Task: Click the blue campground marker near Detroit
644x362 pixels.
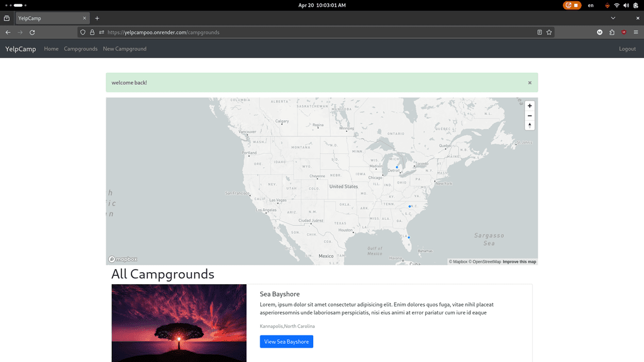Action: (397, 167)
